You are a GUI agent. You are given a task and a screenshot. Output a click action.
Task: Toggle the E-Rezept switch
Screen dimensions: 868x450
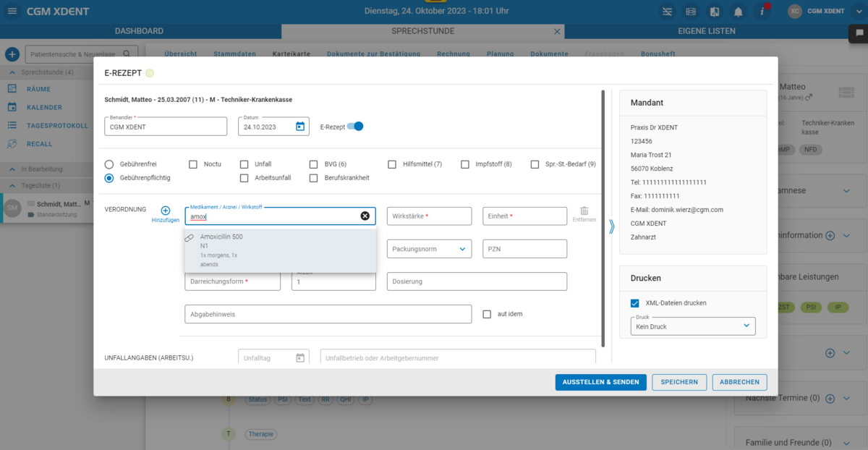tap(355, 127)
